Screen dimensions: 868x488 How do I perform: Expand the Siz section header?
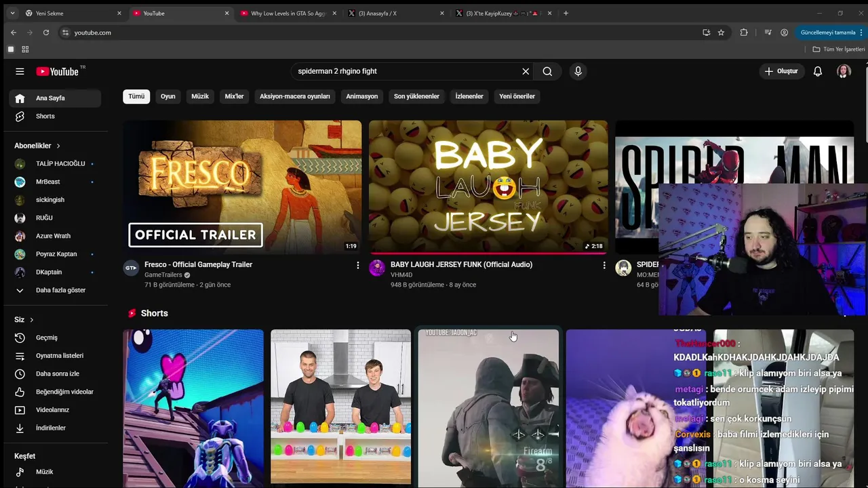24,320
